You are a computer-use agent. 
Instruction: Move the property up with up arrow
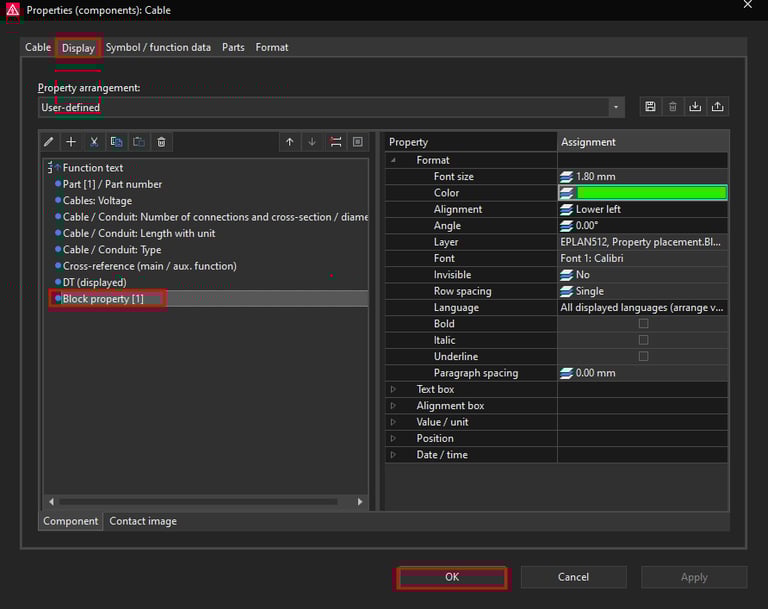pos(290,142)
